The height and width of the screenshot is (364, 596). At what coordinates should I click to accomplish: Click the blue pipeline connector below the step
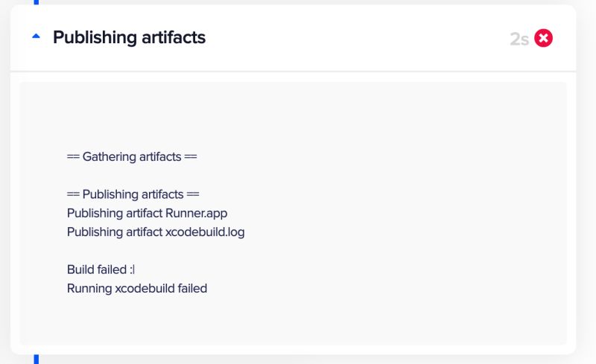pos(36,360)
